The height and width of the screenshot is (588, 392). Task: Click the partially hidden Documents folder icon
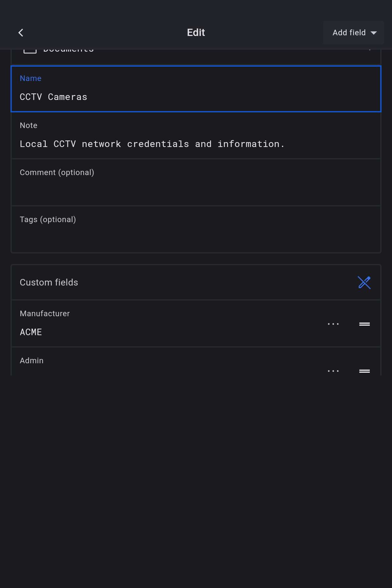(x=30, y=51)
